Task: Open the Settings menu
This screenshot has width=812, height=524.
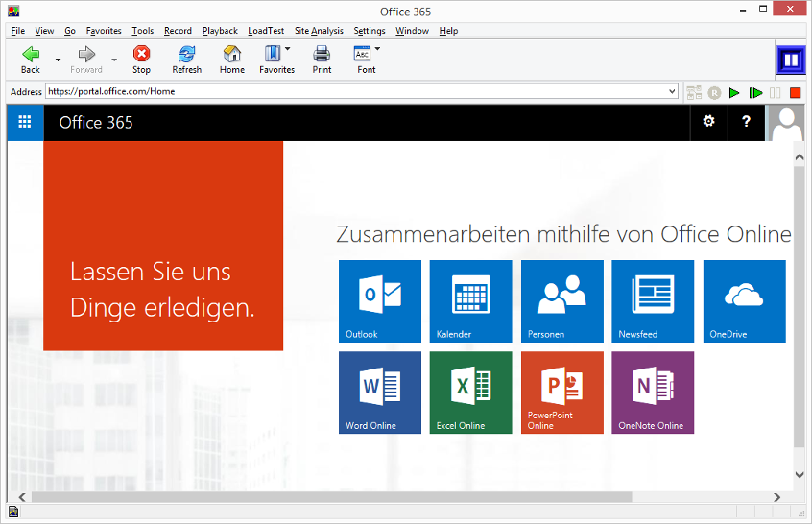Action: point(370,31)
